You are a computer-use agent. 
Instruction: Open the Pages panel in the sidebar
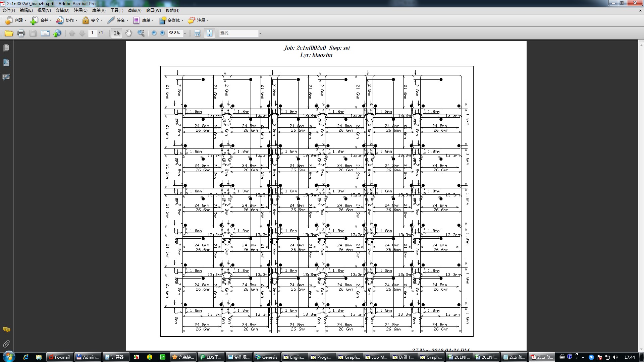tap(6, 48)
